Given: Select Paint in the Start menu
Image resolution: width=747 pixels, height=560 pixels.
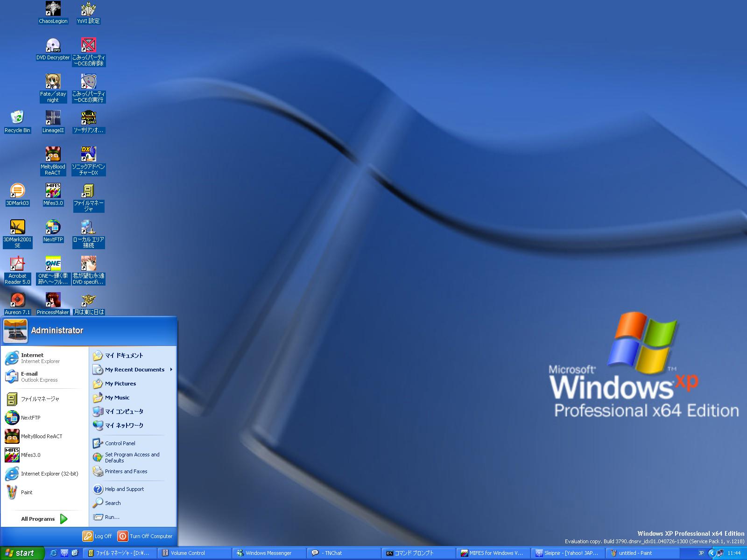Looking at the screenshot, I should click(27, 492).
